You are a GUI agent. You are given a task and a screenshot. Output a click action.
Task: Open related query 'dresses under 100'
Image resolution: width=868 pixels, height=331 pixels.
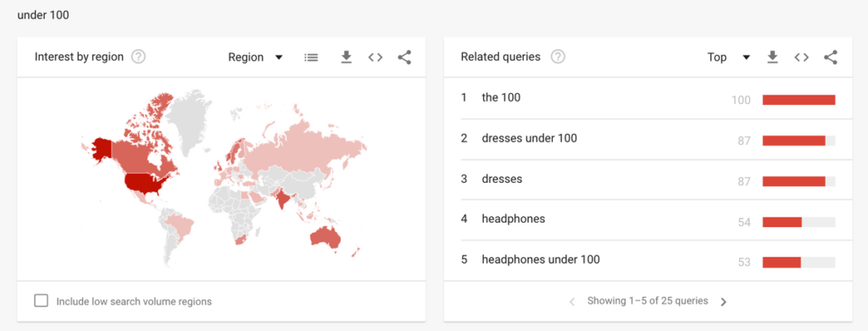pyautogui.click(x=529, y=138)
